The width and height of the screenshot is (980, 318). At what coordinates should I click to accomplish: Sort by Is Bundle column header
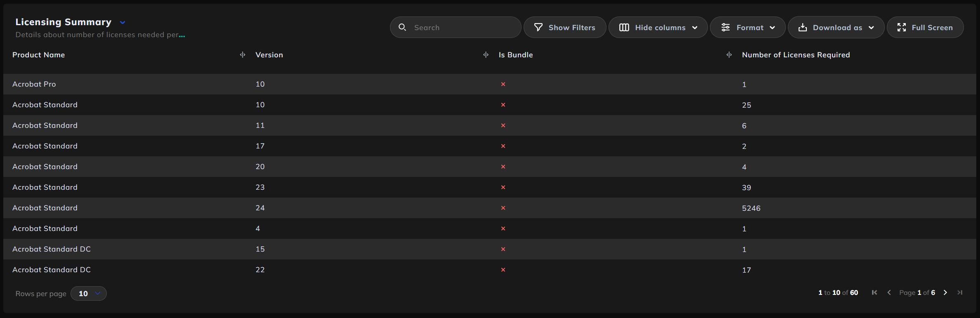(x=516, y=55)
